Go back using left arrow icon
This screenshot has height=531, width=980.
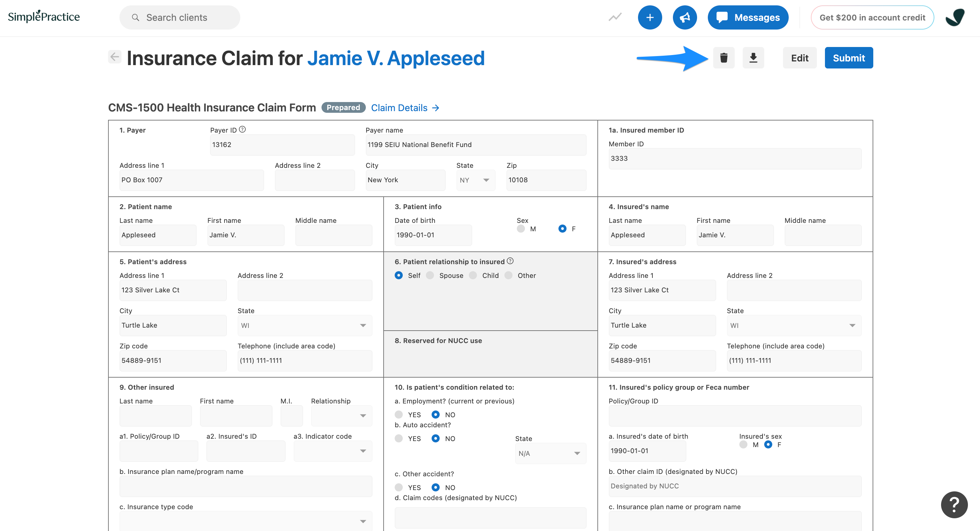coord(114,57)
